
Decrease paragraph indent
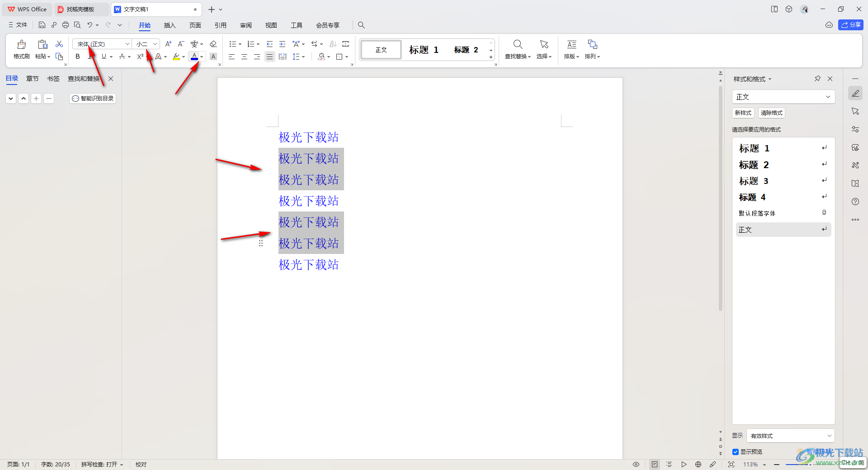coord(269,44)
